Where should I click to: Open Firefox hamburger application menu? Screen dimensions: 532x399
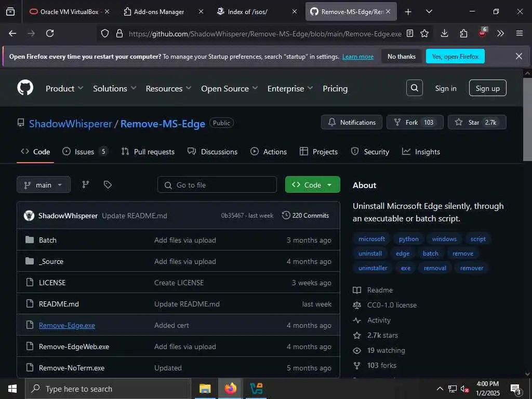tap(519, 33)
